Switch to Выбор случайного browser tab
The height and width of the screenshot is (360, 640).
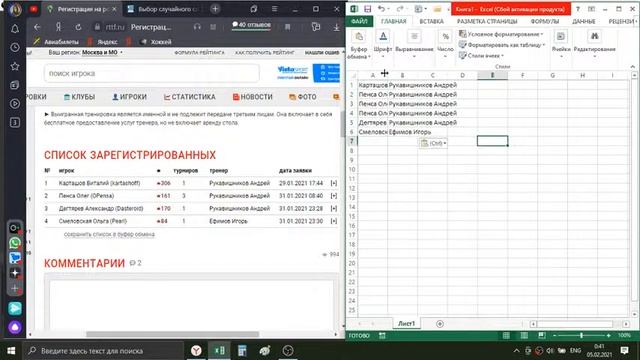pos(163,9)
